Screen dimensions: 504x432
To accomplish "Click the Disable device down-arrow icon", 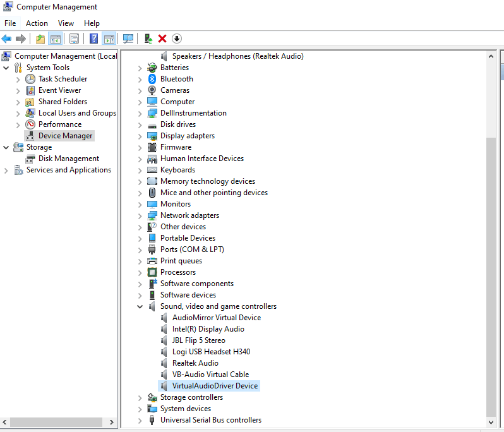I will (x=177, y=39).
